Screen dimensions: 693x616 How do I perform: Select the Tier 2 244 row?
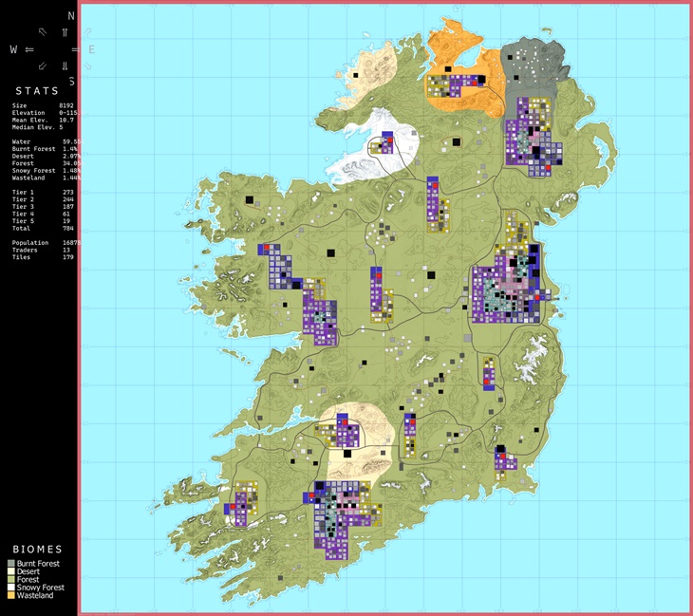click(44, 199)
